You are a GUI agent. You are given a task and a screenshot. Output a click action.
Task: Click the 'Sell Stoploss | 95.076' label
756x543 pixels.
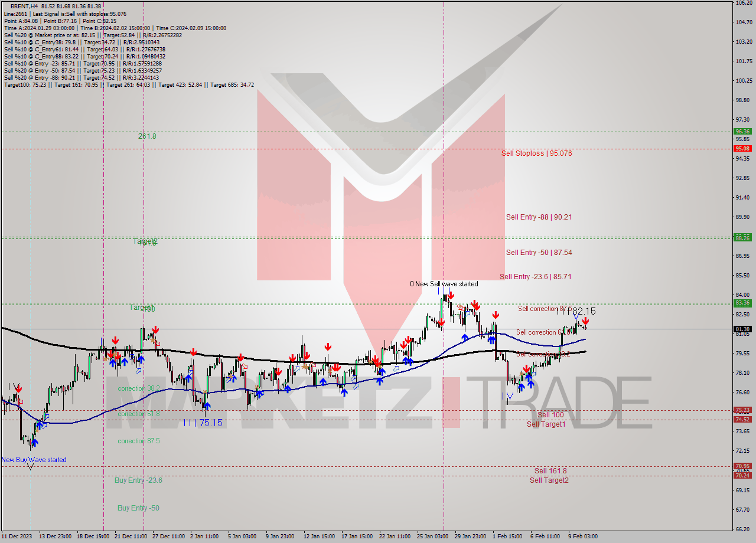pos(536,153)
